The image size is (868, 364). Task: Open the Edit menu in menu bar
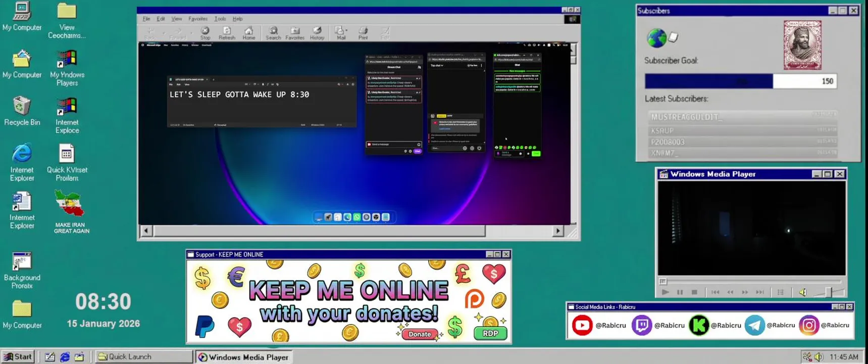coord(161,19)
